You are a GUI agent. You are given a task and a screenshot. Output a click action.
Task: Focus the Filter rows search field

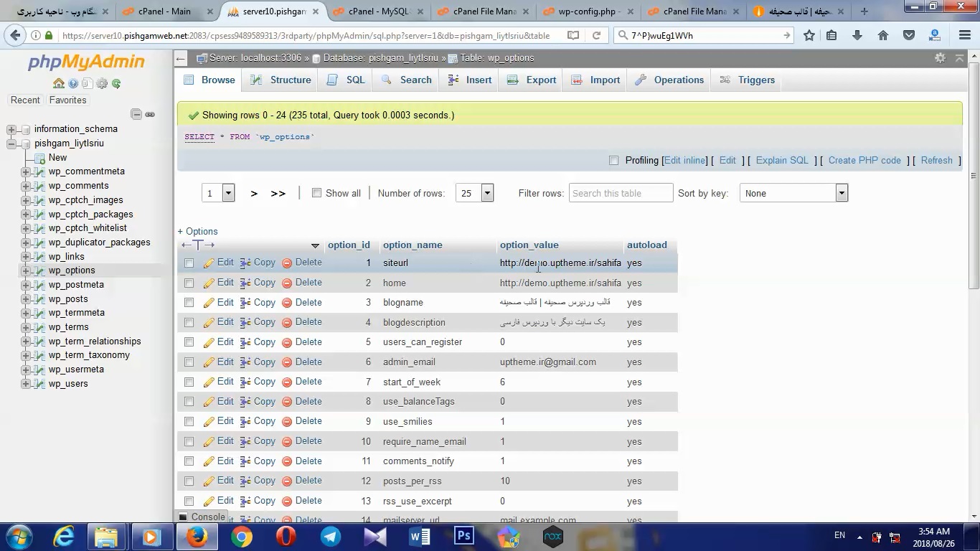pos(621,193)
